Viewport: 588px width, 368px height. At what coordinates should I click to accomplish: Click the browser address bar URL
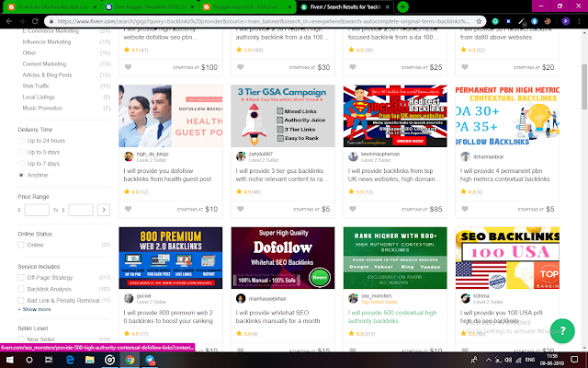[263, 21]
